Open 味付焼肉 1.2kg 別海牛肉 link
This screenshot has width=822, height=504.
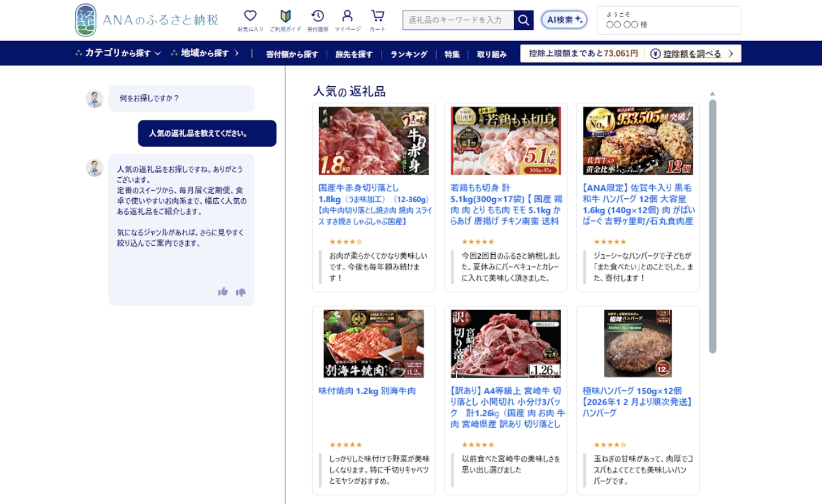[367, 391]
